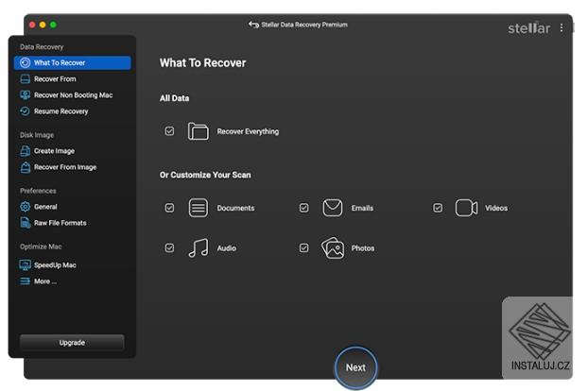The image size is (588, 391).
Task: Click the What To Recover sidebar icon
Action: [26, 63]
